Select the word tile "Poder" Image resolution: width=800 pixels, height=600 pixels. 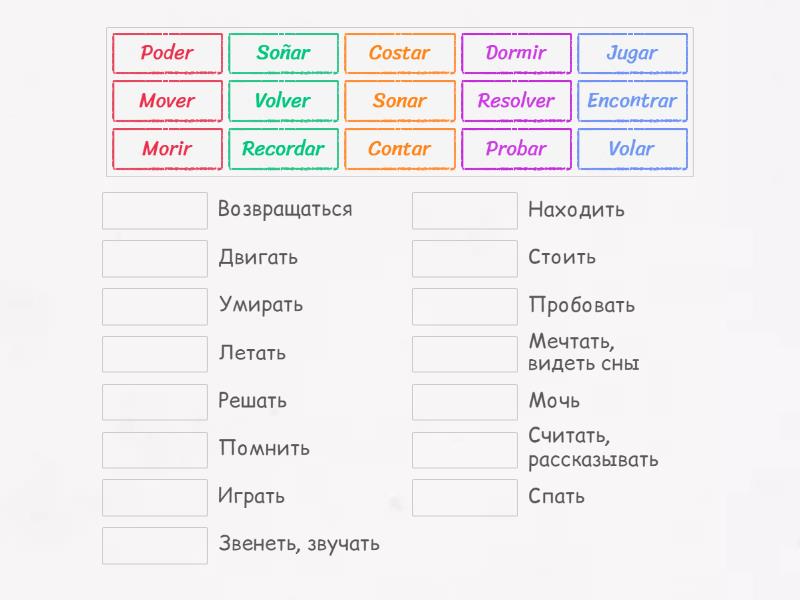point(167,54)
